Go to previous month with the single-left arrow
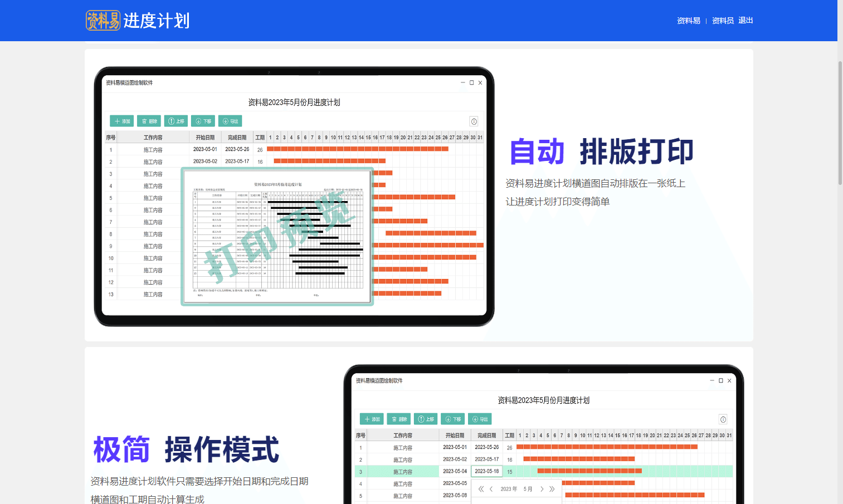This screenshot has width=843, height=504. point(491,489)
